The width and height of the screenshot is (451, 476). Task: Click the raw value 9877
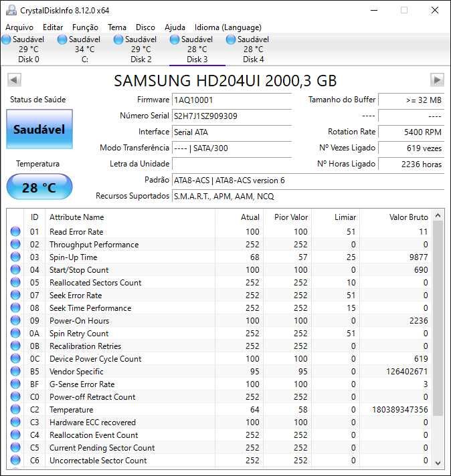418,257
